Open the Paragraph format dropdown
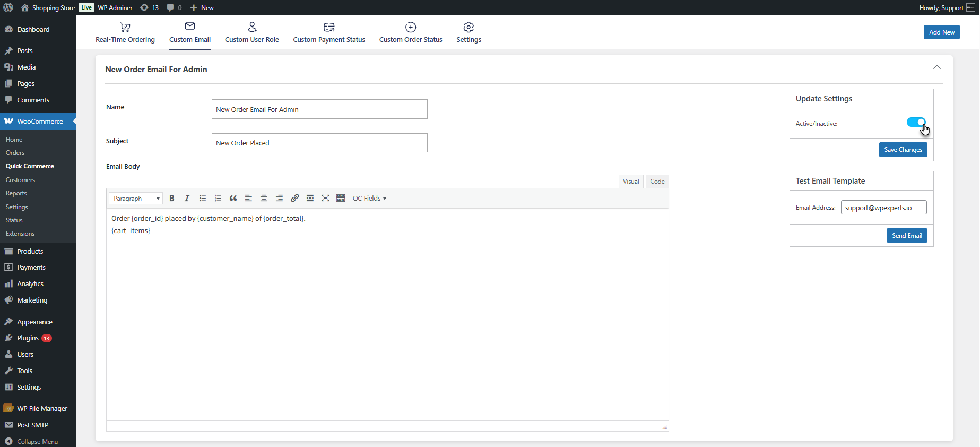This screenshot has width=980, height=447. (x=136, y=199)
